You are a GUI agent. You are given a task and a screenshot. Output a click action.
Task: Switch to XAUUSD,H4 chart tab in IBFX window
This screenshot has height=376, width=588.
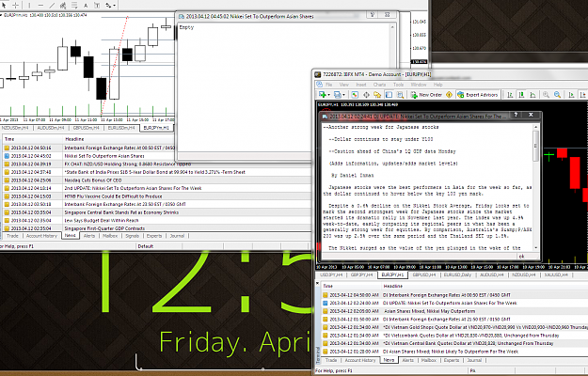click(x=556, y=274)
